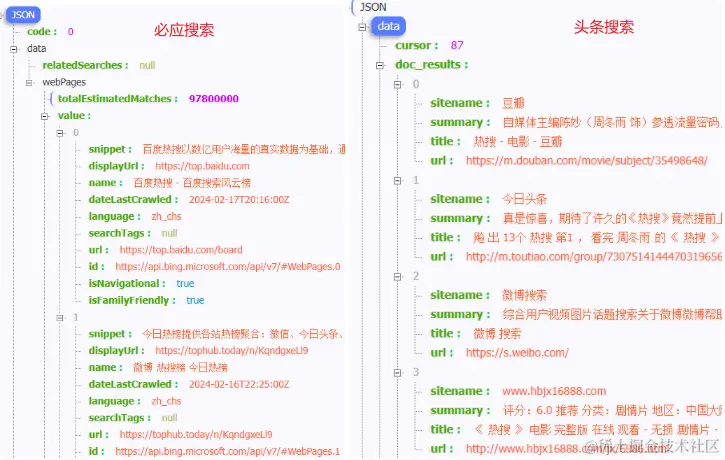Collapse the value array node
Screen dimensions: 725x460
click(x=44, y=116)
